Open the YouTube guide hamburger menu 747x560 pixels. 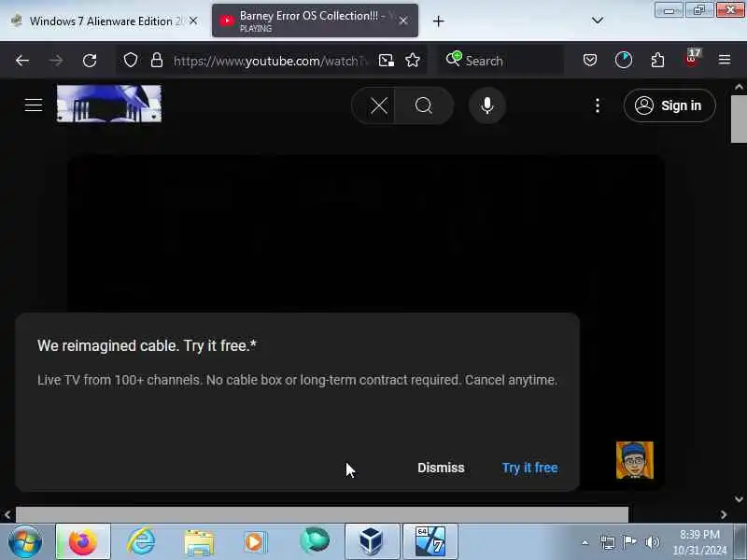[34, 105]
